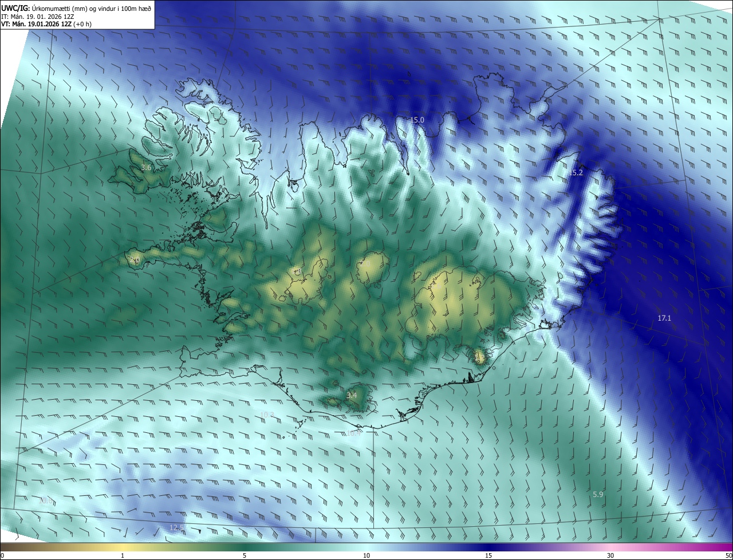Click the 10.3 value off the southwest coast
This screenshot has width=733, height=560.
click(267, 415)
